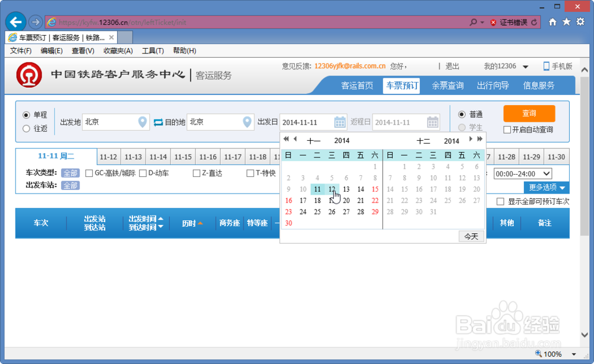Switch to 信息服务 nav tab

click(x=539, y=86)
